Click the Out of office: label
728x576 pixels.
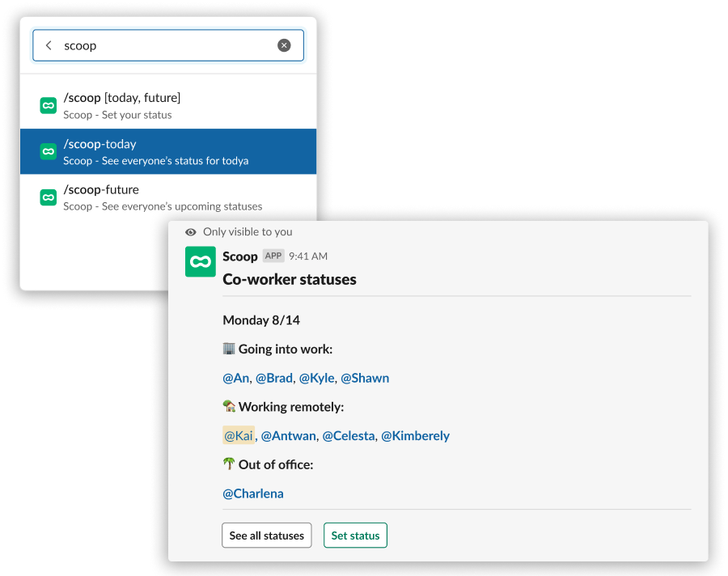pyautogui.click(x=276, y=464)
